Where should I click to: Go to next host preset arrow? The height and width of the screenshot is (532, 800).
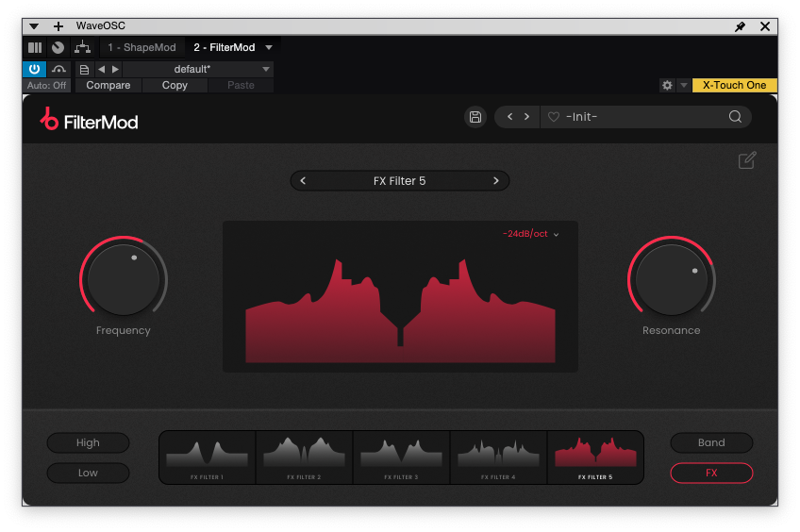click(x=115, y=69)
